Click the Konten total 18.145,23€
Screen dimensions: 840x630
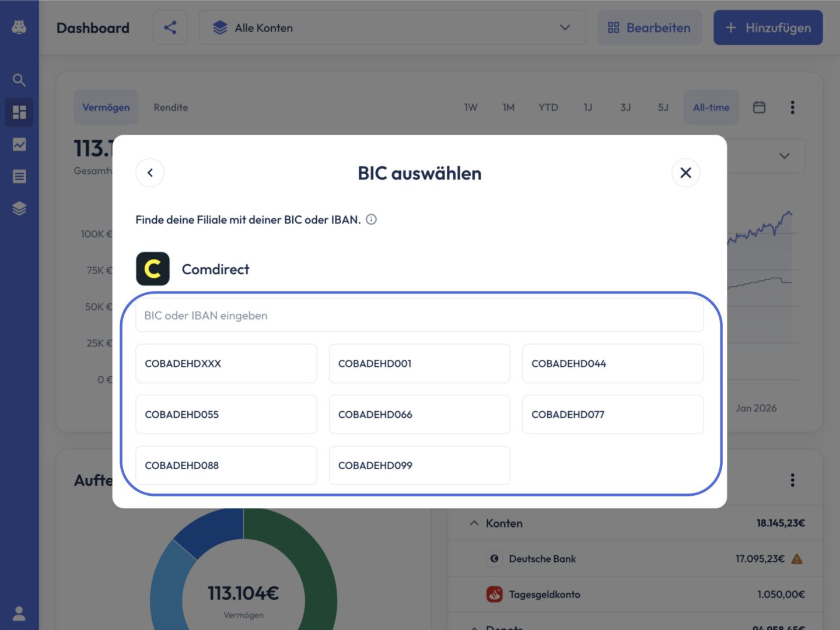click(x=781, y=523)
